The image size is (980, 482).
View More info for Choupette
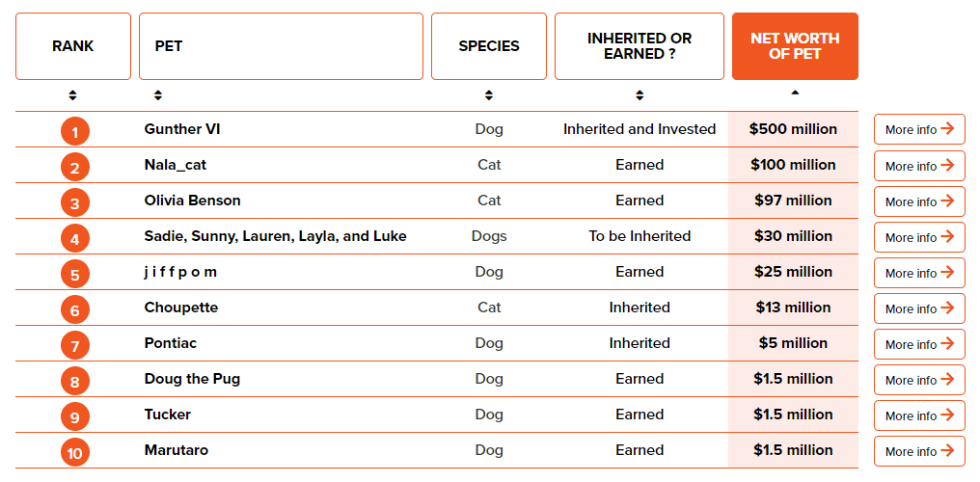click(x=919, y=308)
